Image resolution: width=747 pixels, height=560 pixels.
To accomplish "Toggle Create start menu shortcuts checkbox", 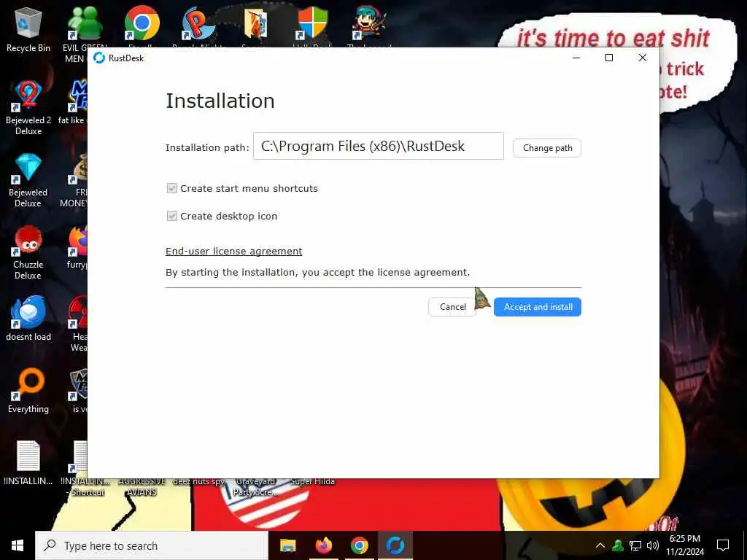I will (x=172, y=188).
